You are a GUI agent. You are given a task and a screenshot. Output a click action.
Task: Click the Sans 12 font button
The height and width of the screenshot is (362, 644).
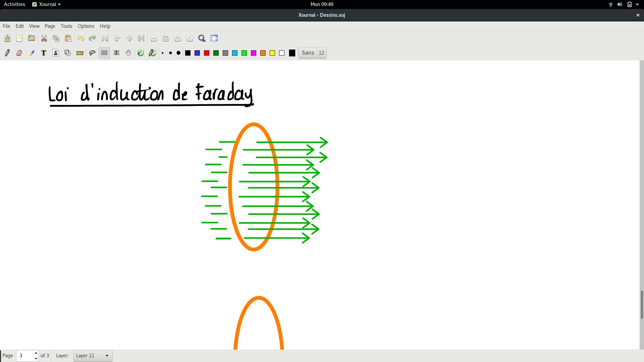point(312,53)
